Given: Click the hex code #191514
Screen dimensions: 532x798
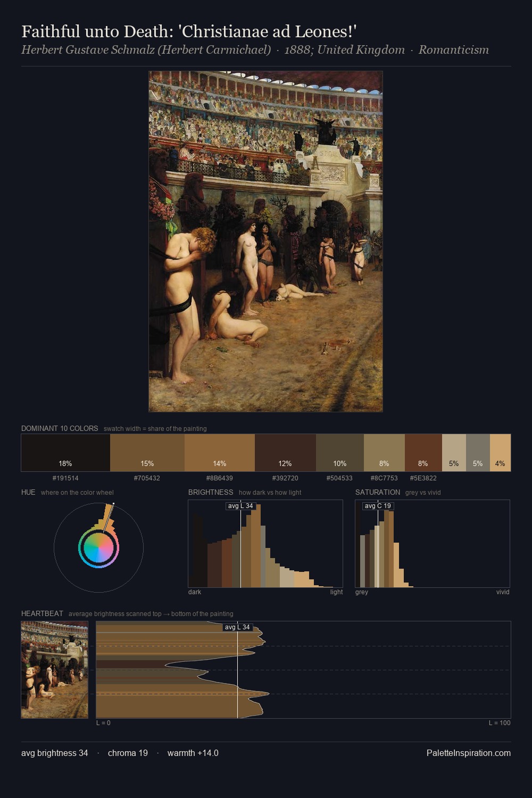Looking at the screenshot, I should [x=65, y=478].
